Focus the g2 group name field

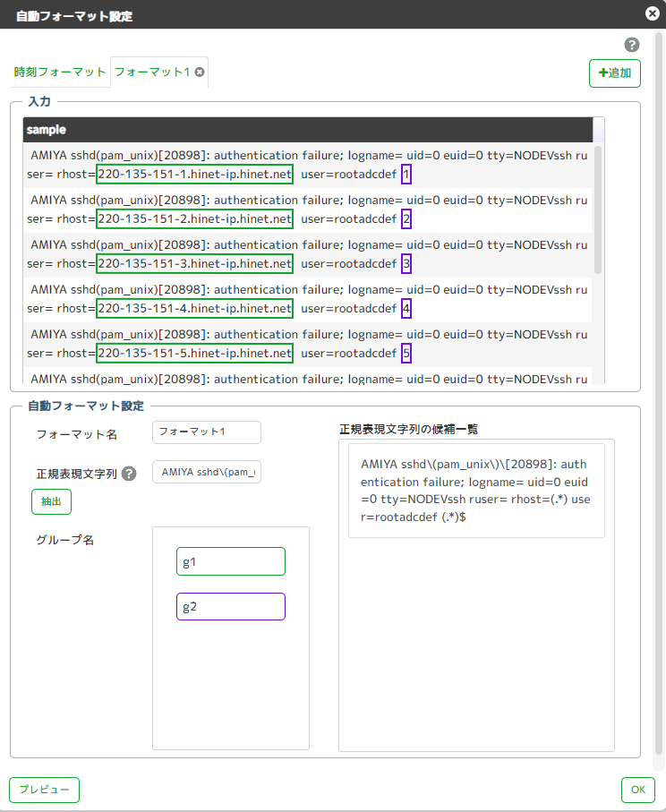(x=231, y=606)
